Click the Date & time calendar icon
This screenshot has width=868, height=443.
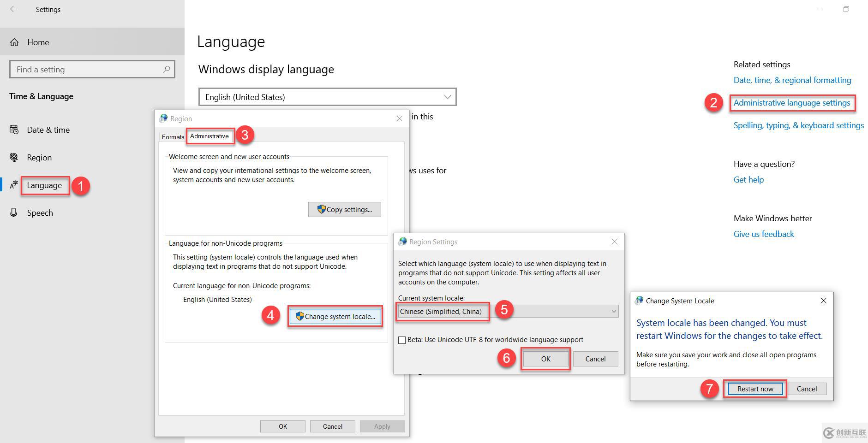pos(14,130)
